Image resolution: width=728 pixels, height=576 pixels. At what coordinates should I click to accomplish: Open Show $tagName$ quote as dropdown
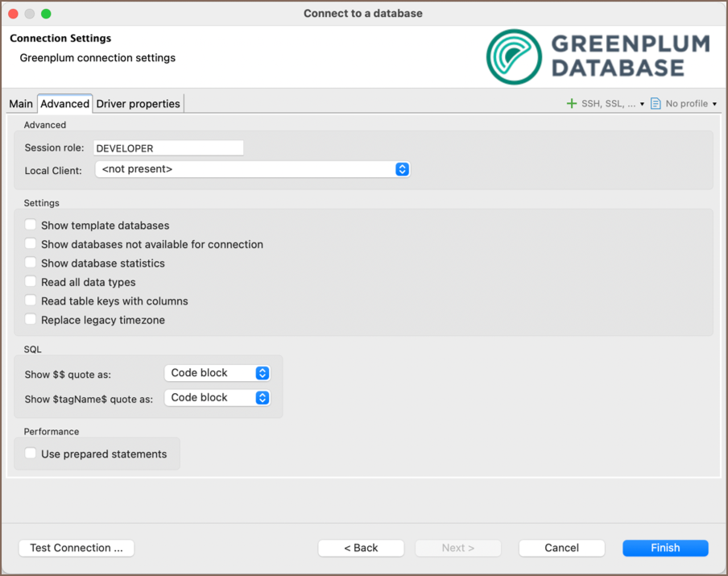coord(217,398)
